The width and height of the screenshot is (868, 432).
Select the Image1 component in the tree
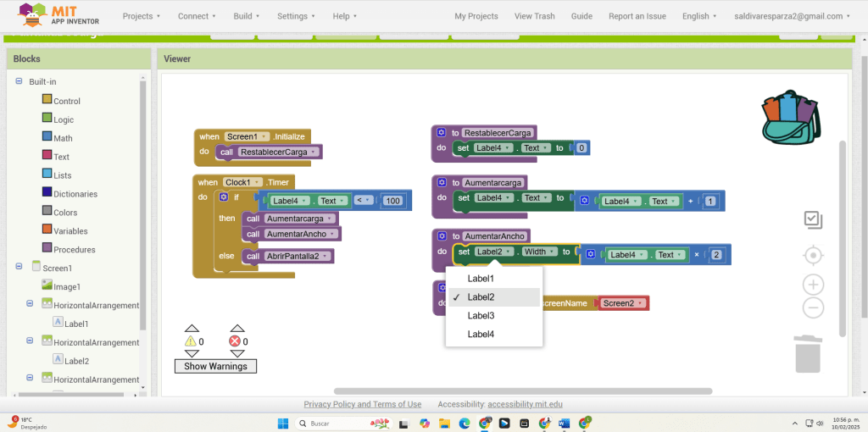(66, 286)
